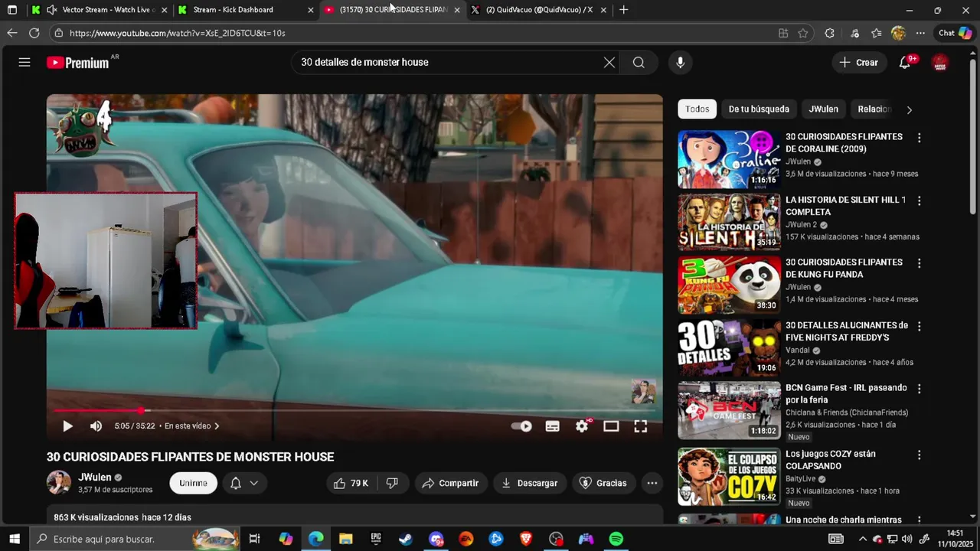Open more actions three-dot button below video
The width and height of the screenshot is (980, 551).
tap(652, 483)
